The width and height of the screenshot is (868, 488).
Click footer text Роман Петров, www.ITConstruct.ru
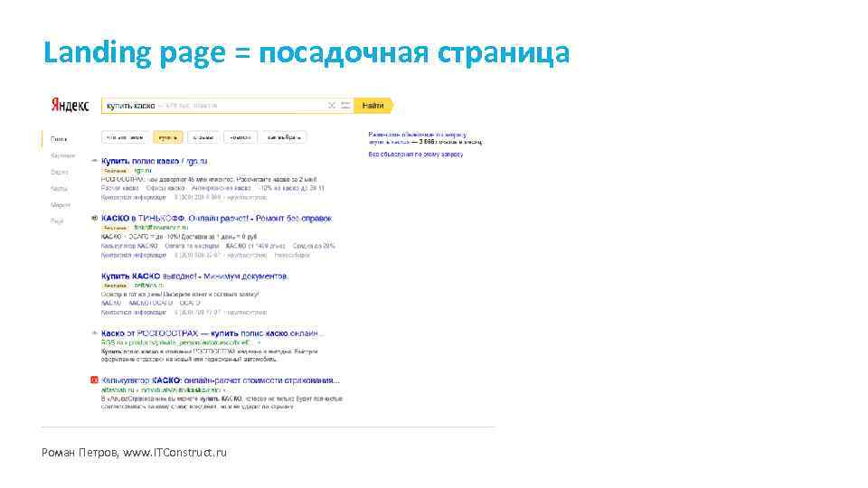tap(134, 453)
